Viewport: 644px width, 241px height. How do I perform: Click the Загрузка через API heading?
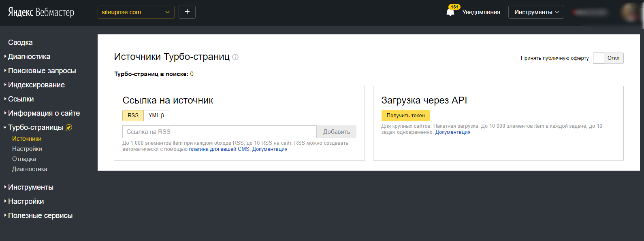424,100
